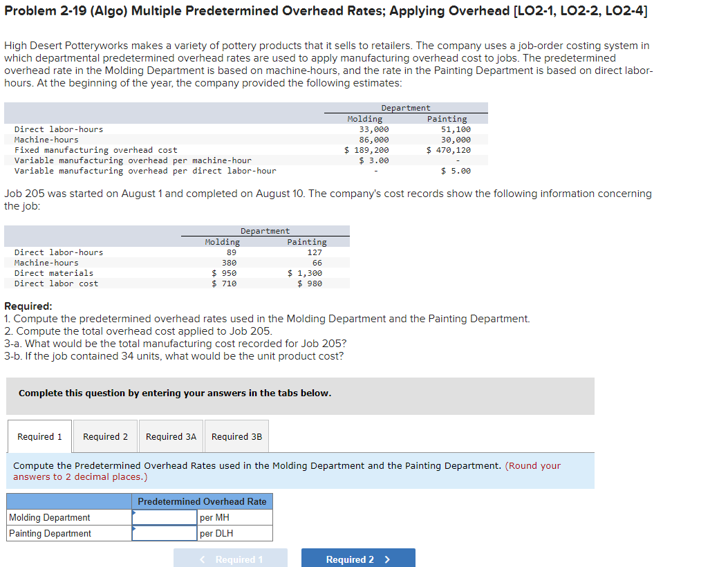Open the Required 3A tab
The height and width of the screenshot is (567, 728).
(171, 436)
